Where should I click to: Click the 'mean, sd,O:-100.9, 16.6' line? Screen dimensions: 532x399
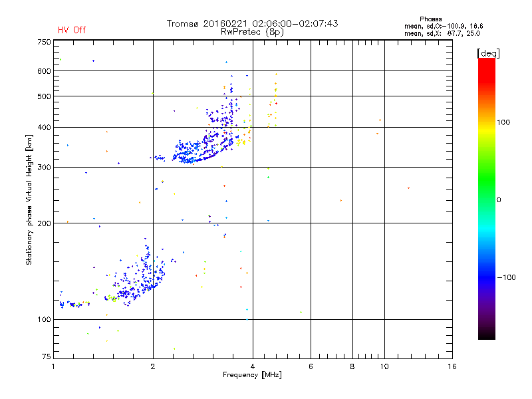click(444, 26)
